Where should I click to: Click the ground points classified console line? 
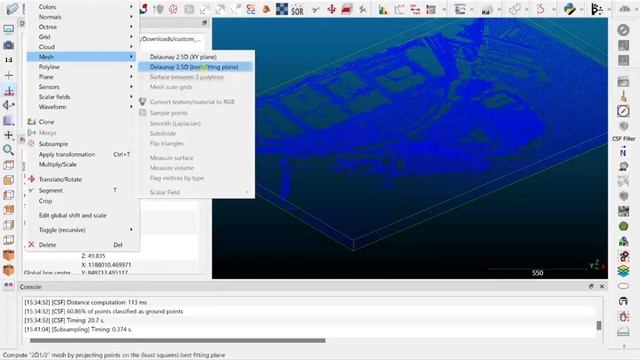coord(104,311)
